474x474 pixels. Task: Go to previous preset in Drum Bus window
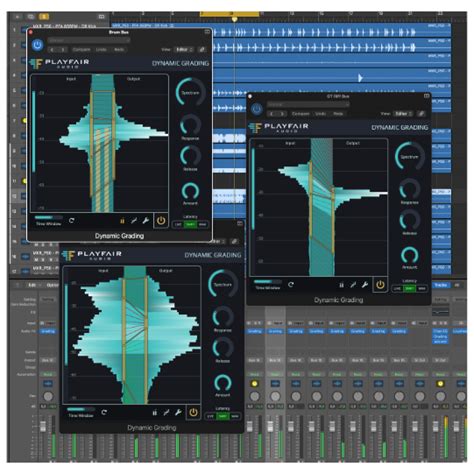click(x=52, y=49)
